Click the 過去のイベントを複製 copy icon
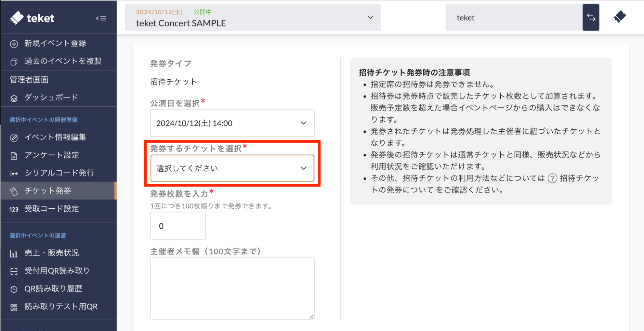 14,62
